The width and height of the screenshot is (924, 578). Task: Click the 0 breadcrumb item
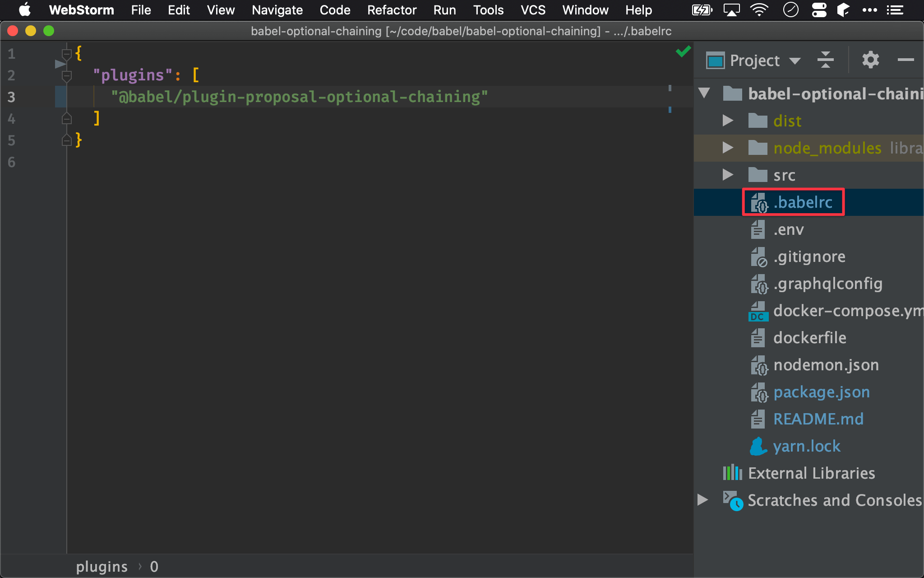(x=154, y=566)
